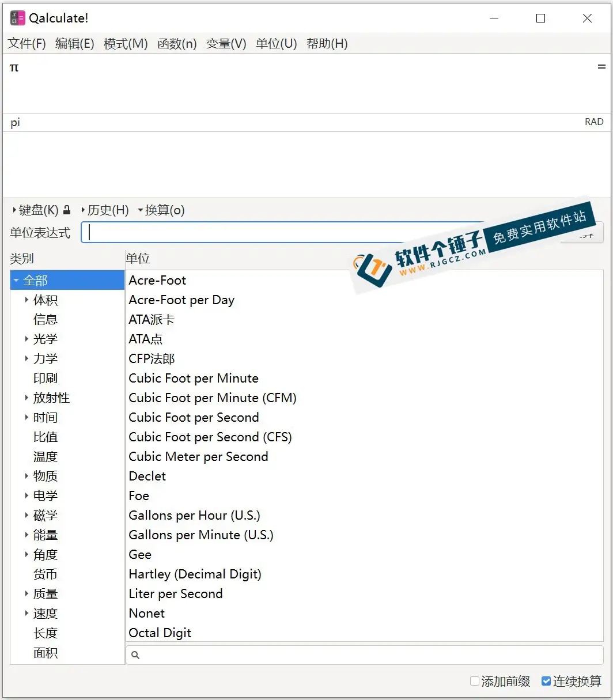Expand the 放射性 category arrow
Image resolution: width=613 pixels, height=700 pixels.
point(27,398)
